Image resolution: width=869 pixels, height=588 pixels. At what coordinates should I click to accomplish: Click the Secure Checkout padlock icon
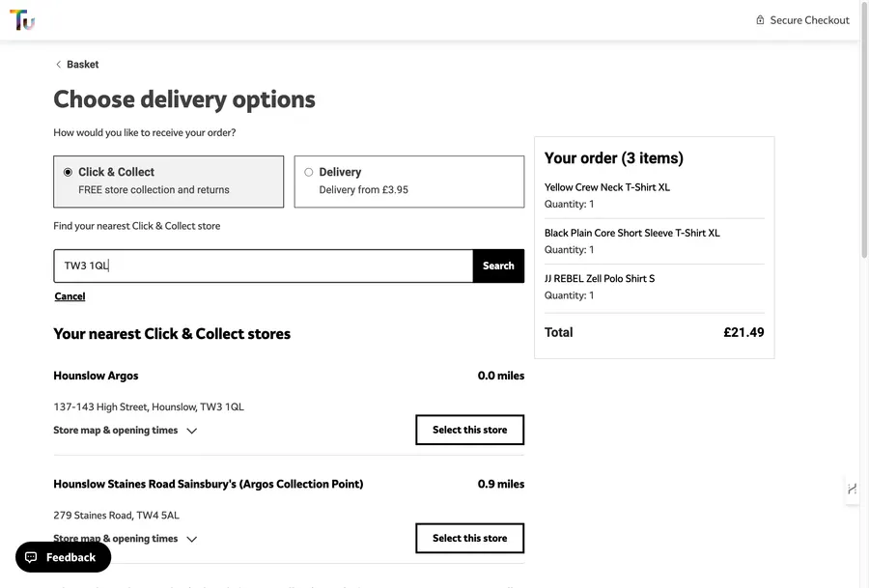pyautogui.click(x=760, y=20)
